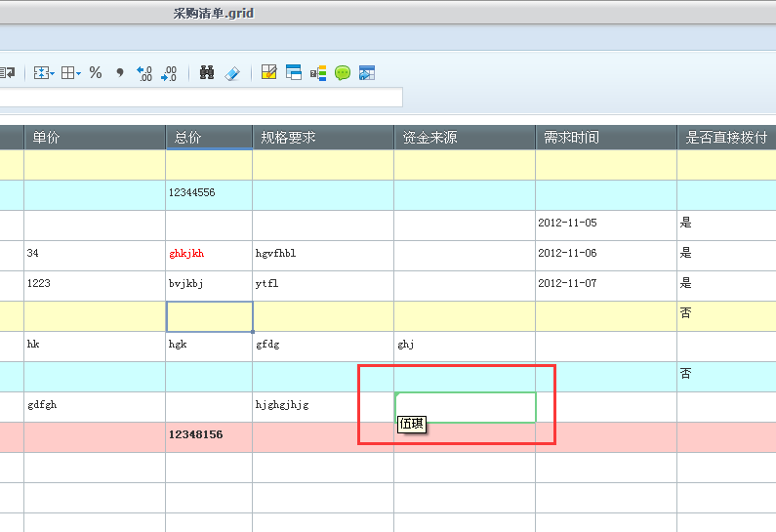Select the date cell 2012-11-07

[606, 286]
